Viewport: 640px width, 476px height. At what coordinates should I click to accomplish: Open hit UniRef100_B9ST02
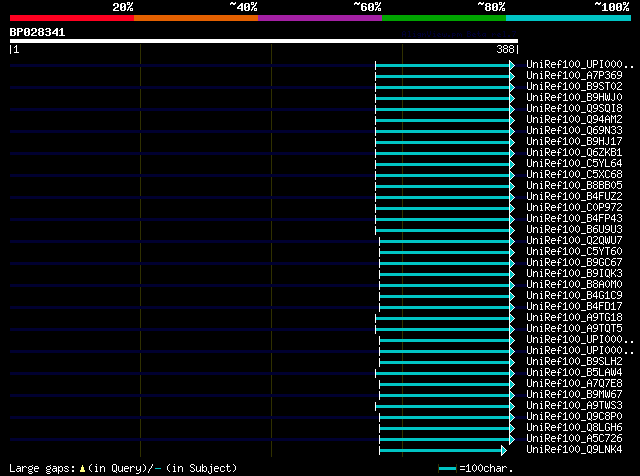coord(574,86)
